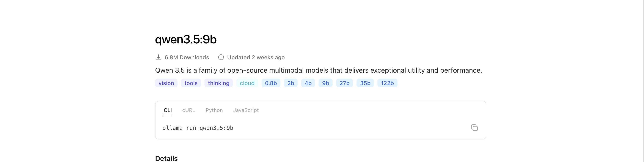
Task: Choose the 122b model size
Action: pos(387,83)
